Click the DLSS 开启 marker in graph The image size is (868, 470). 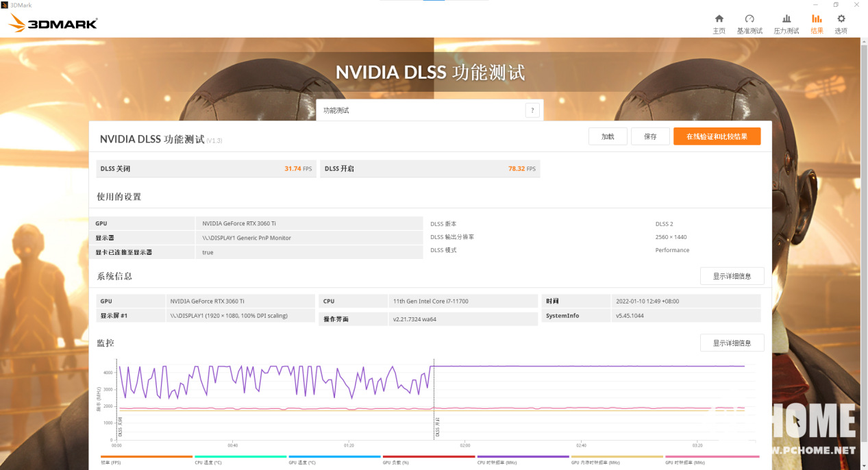(x=437, y=425)
